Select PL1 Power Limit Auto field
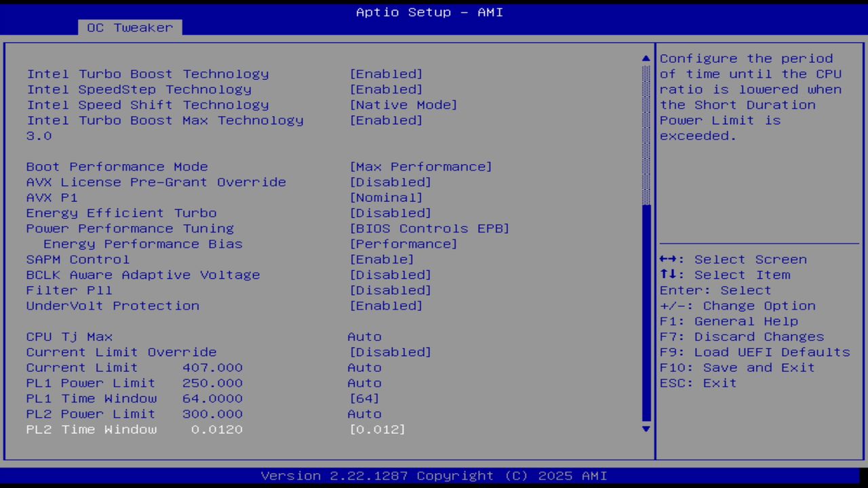The image size is (868, 488). (x=365, y=384)
